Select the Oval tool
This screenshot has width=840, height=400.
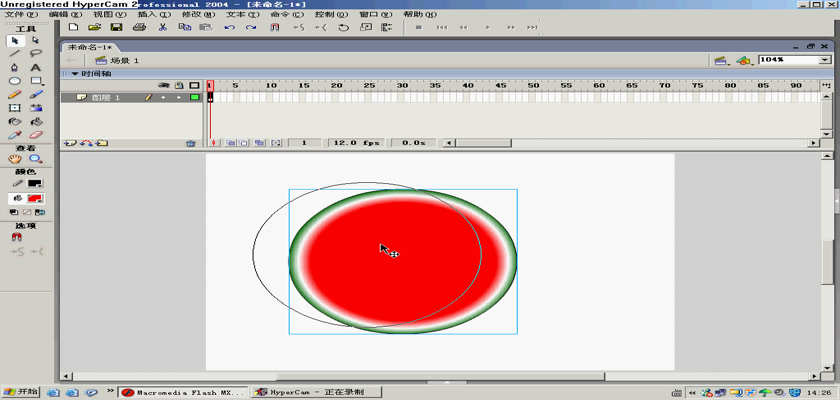point(15,81)
